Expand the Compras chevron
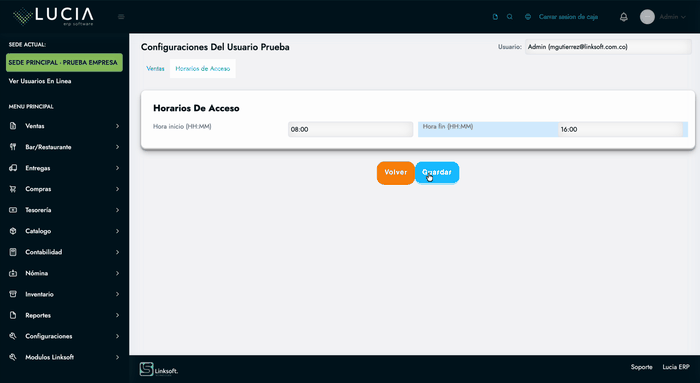Image resolution: width=700 pixels, height=383 pixels. (117, 189)
